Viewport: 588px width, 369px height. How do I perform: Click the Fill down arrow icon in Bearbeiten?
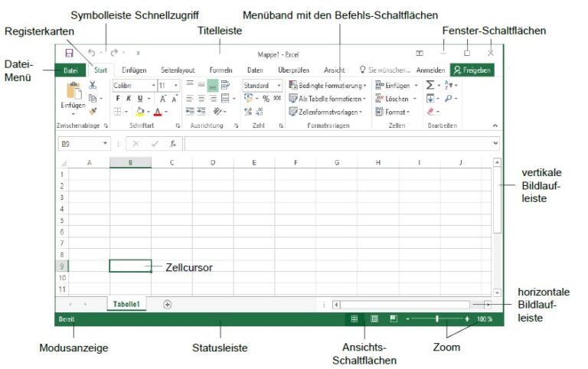430,98
